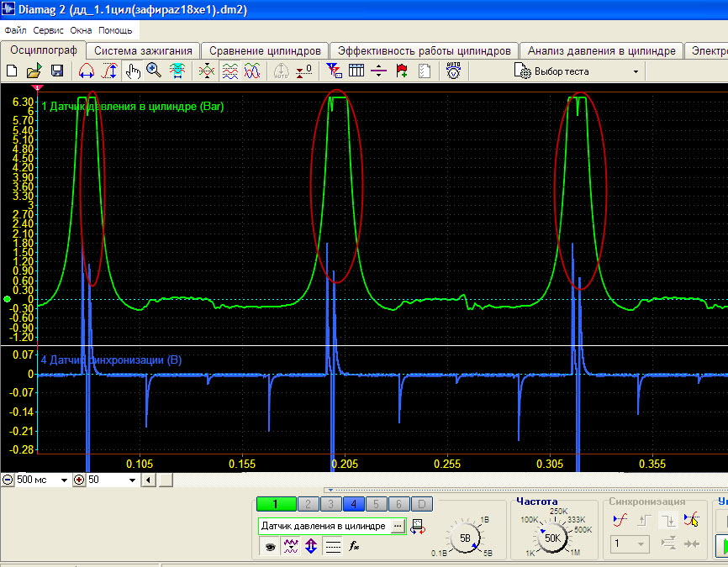Image resolution: width=728 pixels, height=567 pixels.
Task: Select the auto trigger sync icon
Action: pyautogui.click(x=620, y=520)
